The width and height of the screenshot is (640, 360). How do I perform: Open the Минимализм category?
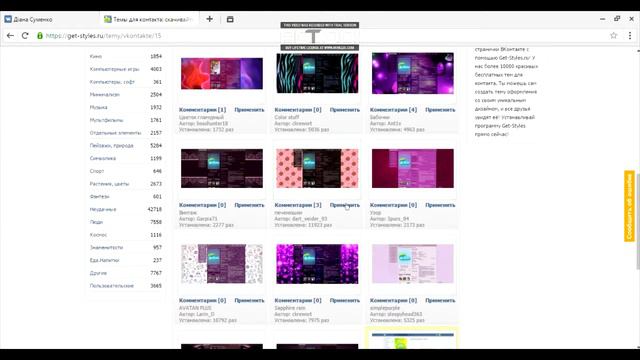(104, 95)
